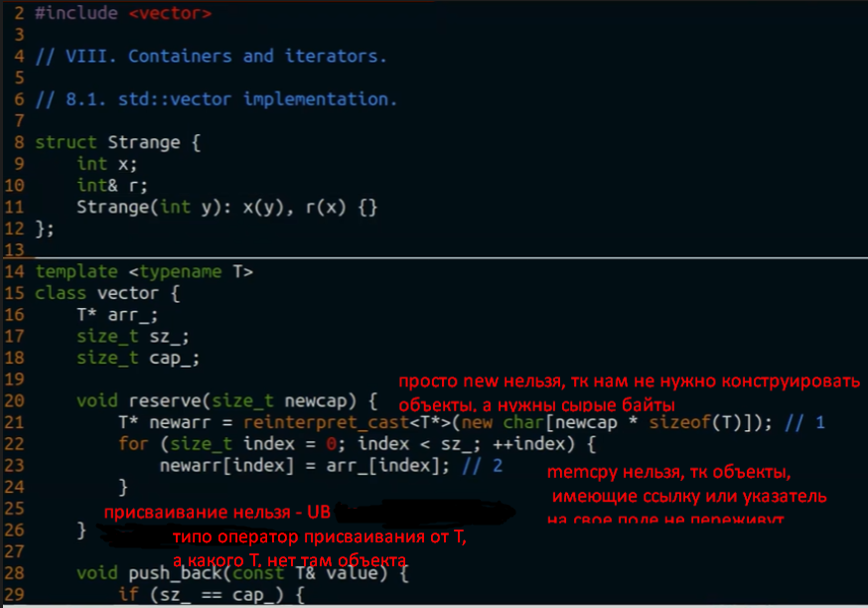Click the '// 1' comment marker
The image size is (868, 608).
pyautogui.click(x=804, y=423)
